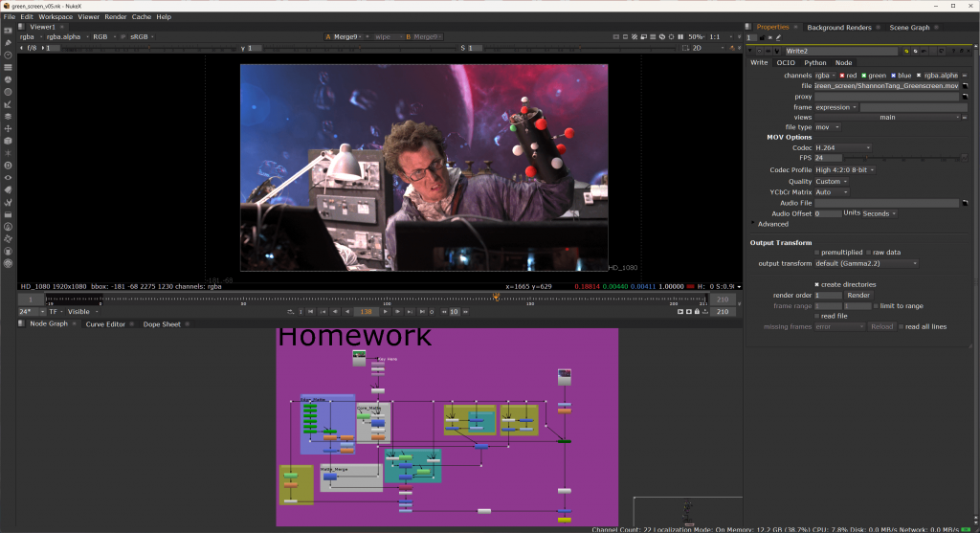This screenshot has width=980, height=533.
Task: Open the frame expression dropdown
Action: (x=835, y=107)
